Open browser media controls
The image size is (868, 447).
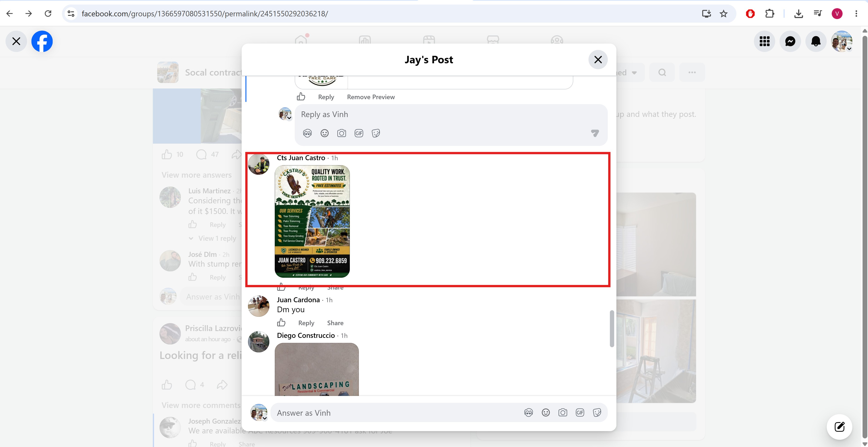pyautogui.click(x=818, y=13)
